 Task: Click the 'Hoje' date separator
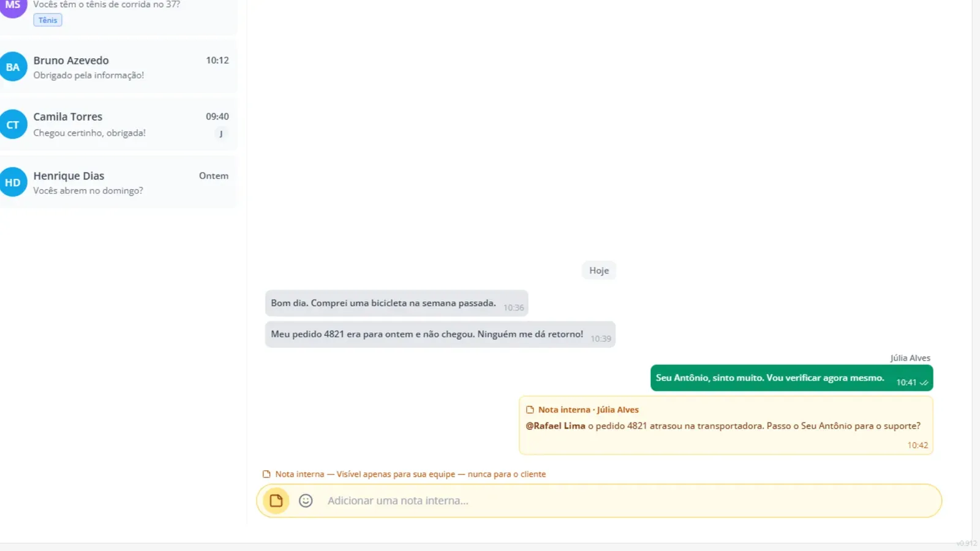click(599, 271)
